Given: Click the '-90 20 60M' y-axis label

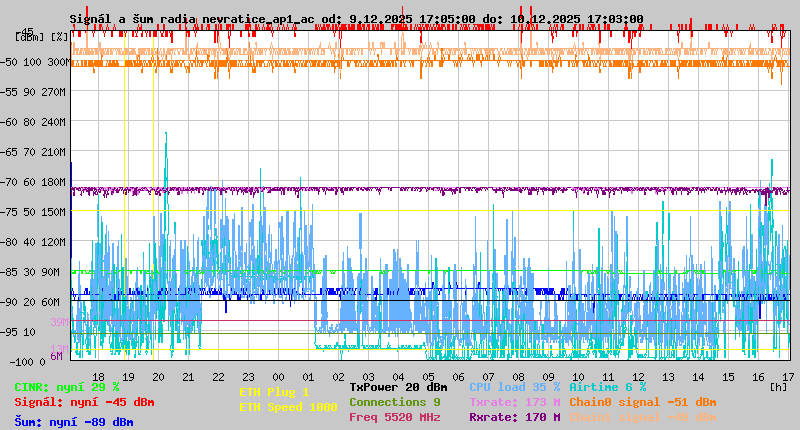Looking at the screenshot, I should (x=31, y=302).
